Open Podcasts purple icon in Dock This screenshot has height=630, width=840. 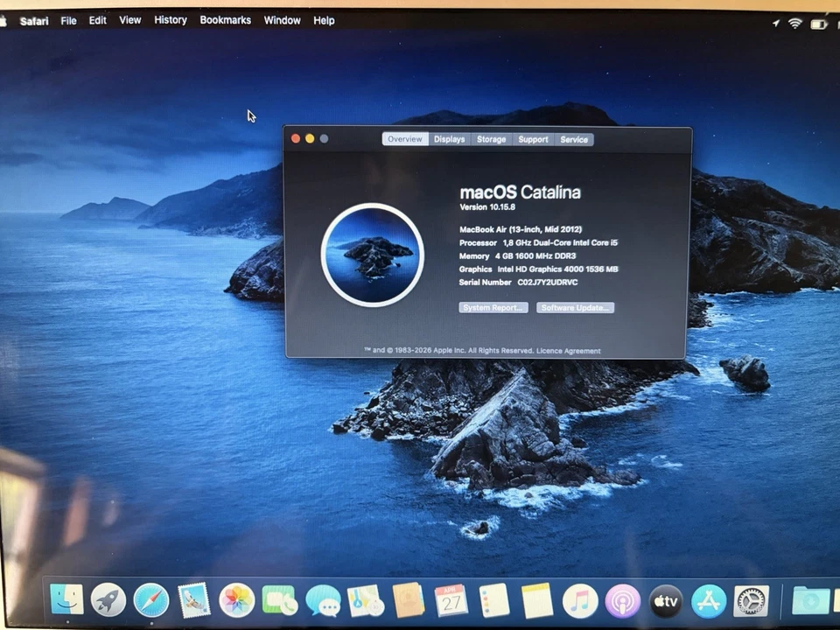(622, 600)
